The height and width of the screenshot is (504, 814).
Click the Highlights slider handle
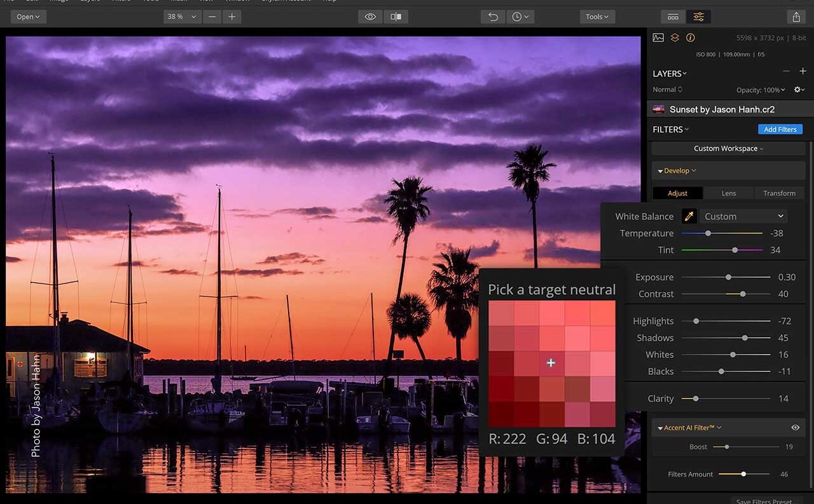pyautogui.click(x=696, y=321)
